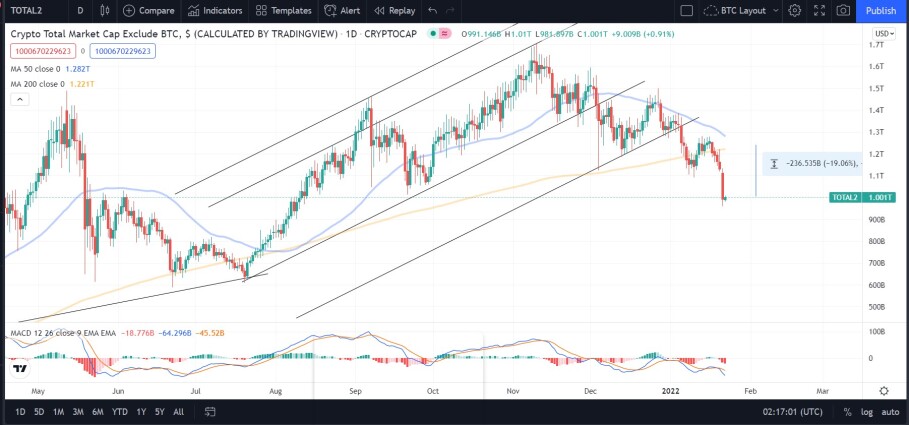Click the Publish button
Screen dimensions: 909x425
point(881,10)
